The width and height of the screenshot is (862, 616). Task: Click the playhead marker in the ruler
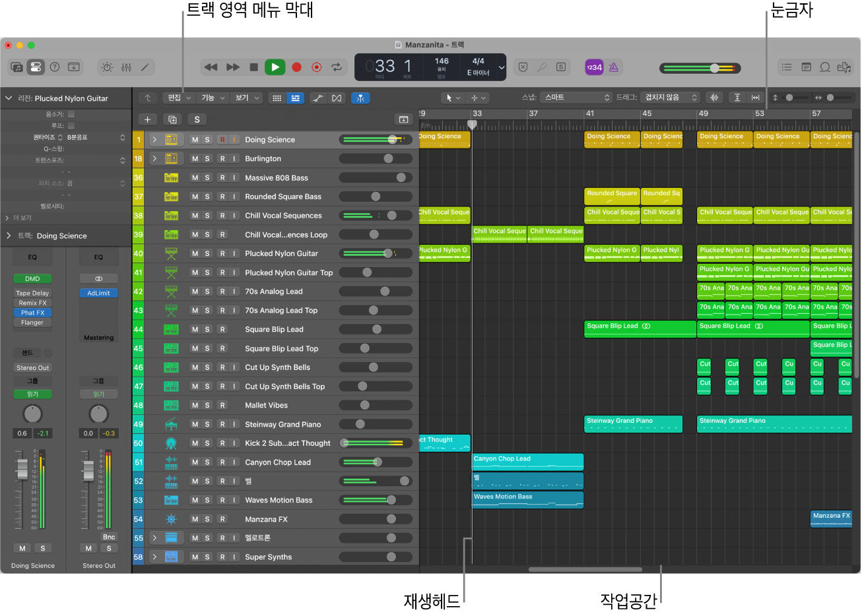click(472, 124)
